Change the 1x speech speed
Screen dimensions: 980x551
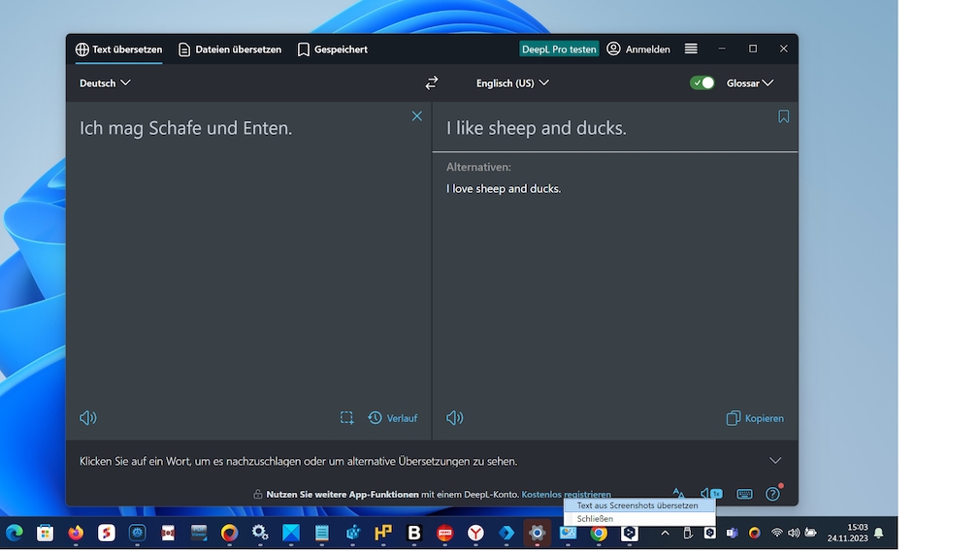point(711,494)
